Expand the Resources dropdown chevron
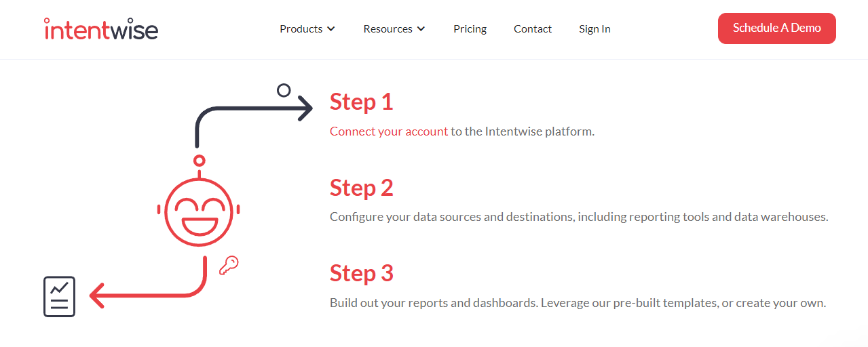Screen dimensions: 868x347 421,29
